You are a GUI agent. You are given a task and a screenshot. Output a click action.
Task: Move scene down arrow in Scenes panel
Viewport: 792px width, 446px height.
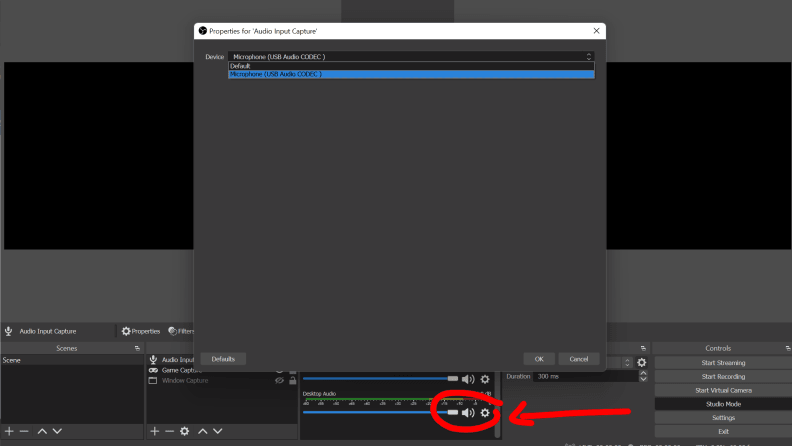(x=57, y=431)
